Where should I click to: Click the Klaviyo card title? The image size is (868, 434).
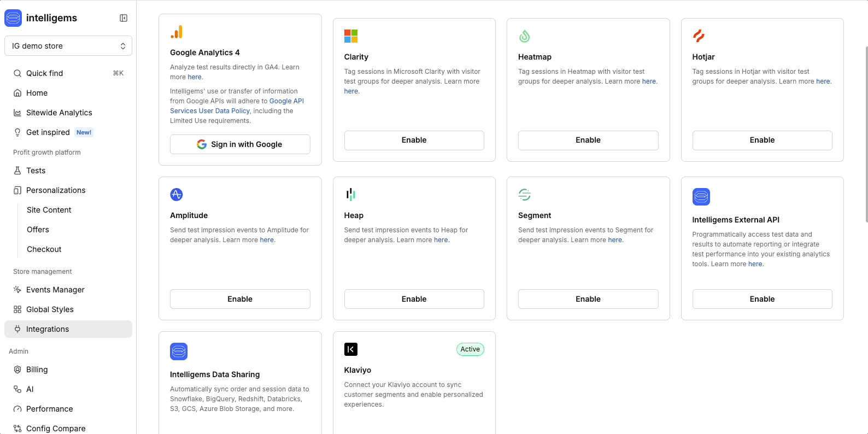[x=357, y=370]
